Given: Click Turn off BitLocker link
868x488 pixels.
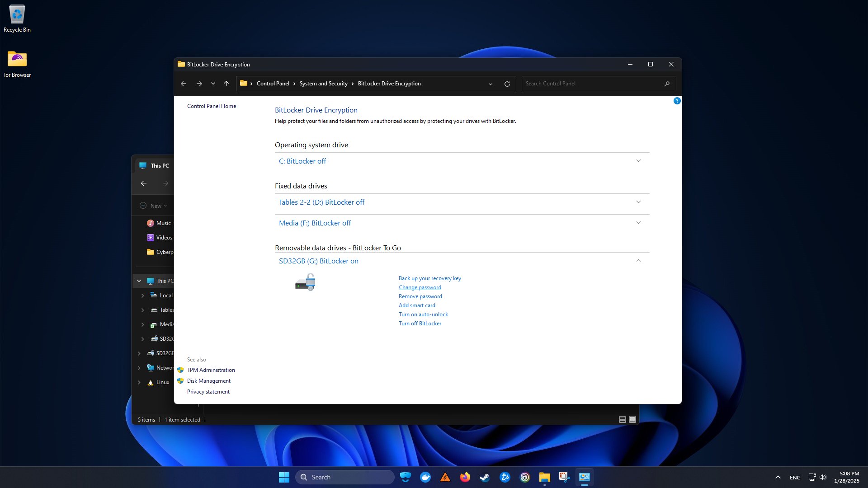Looking at the screenshot, I should (420, 324).
